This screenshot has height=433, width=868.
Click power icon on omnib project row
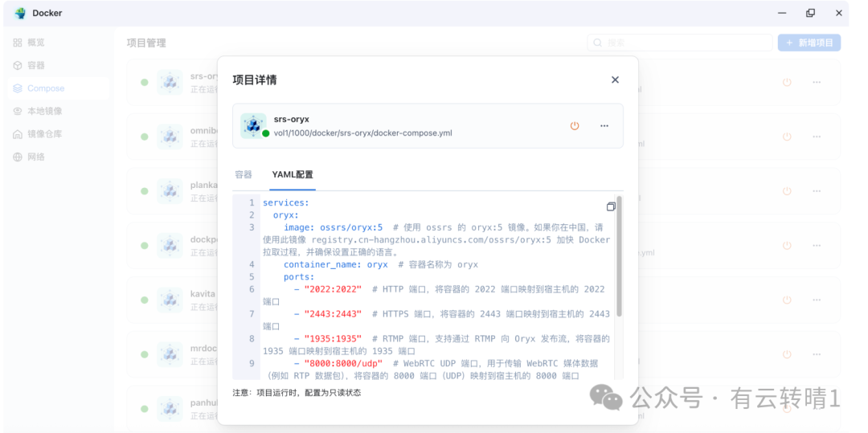tap(787, 137)
